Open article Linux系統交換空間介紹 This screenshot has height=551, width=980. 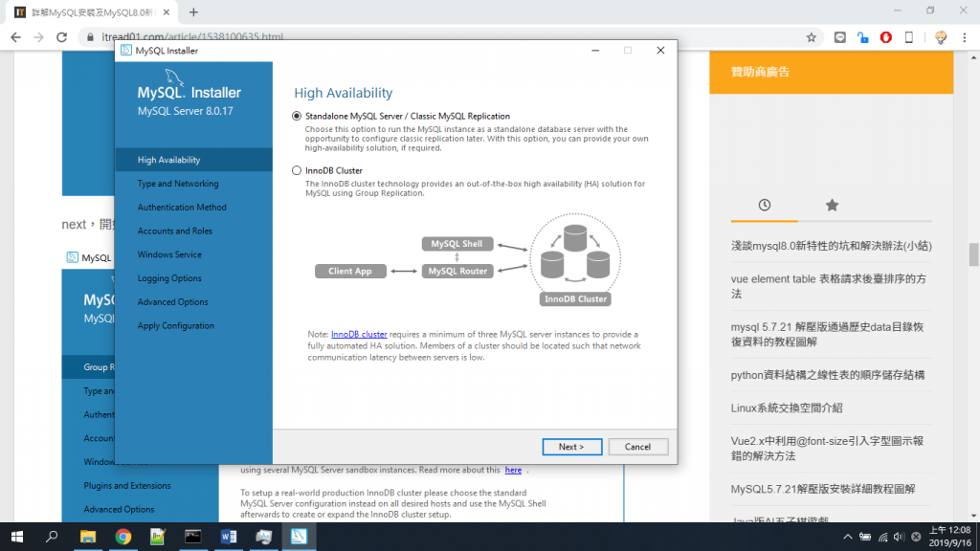[x=787, y=408]
